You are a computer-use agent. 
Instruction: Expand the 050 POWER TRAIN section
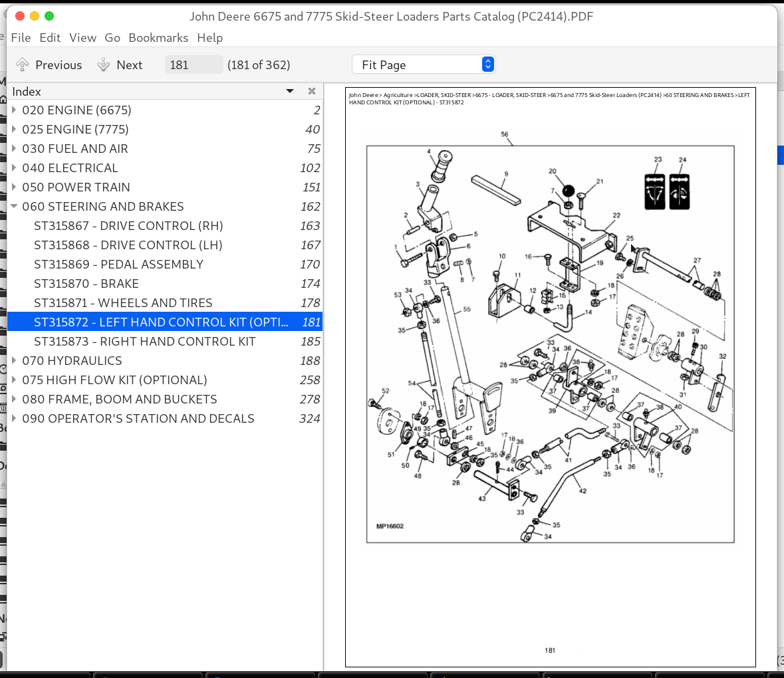tap(14, 187)
